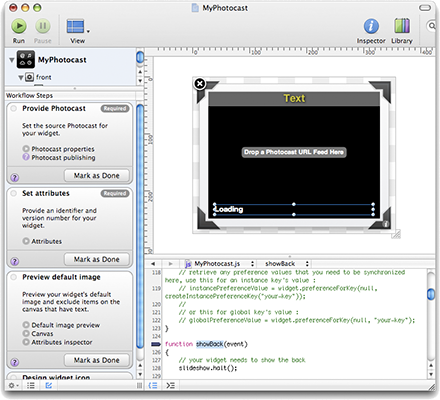Open the View layout icon

(x=75, y=26)
